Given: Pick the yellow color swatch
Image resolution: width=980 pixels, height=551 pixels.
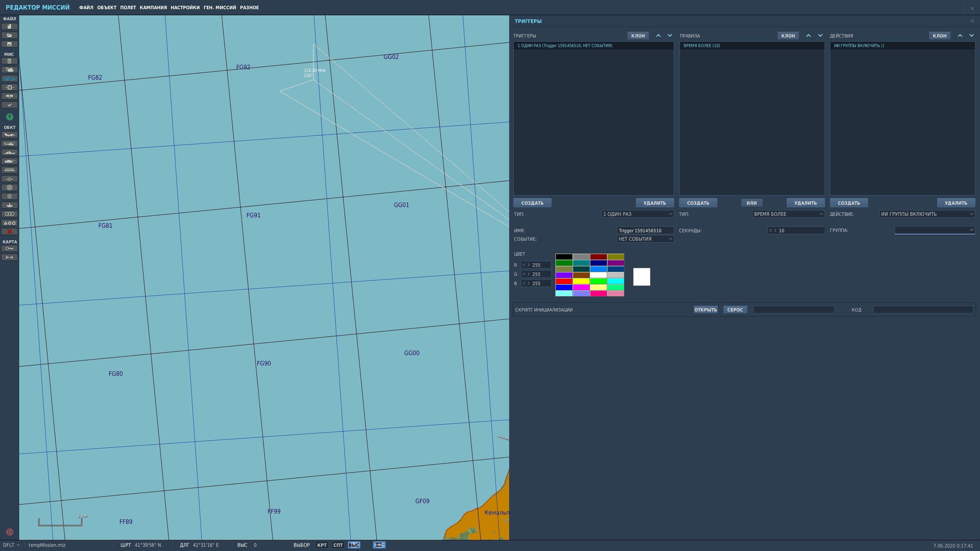Looking at the screenshot, I should 581,281.
